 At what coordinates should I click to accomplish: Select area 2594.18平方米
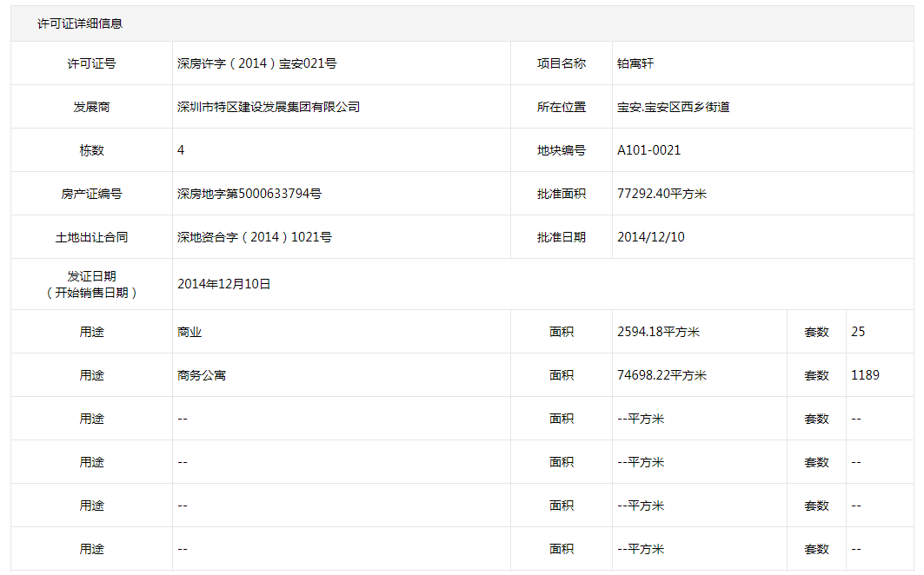tap(658, 333)
